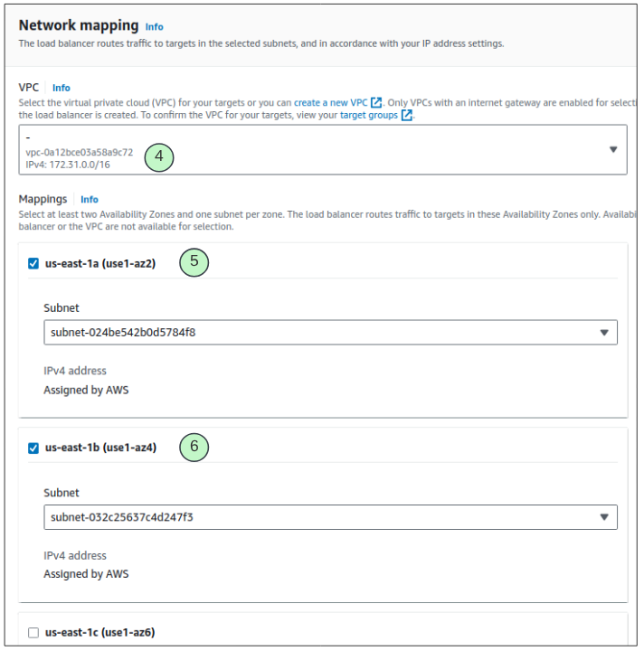
Task: Open the Info link next to VPC
Action: pyautogui.click(x=61, y=88)
